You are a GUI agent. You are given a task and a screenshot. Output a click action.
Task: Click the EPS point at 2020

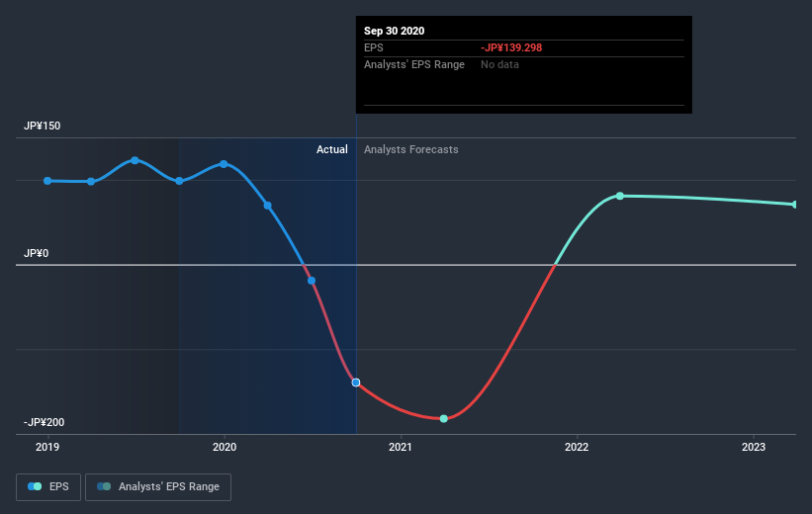click(x=224, y=163)
